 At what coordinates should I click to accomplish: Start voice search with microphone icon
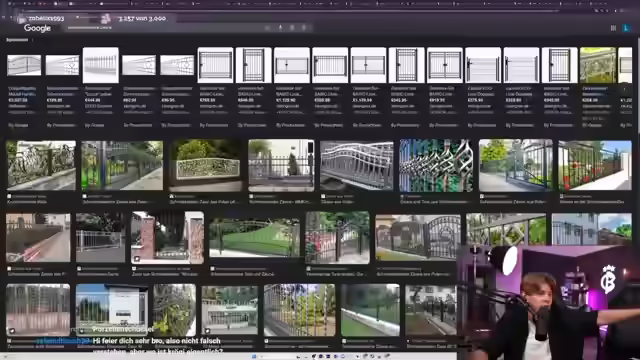pyautogui.click(x=280, y=28)
